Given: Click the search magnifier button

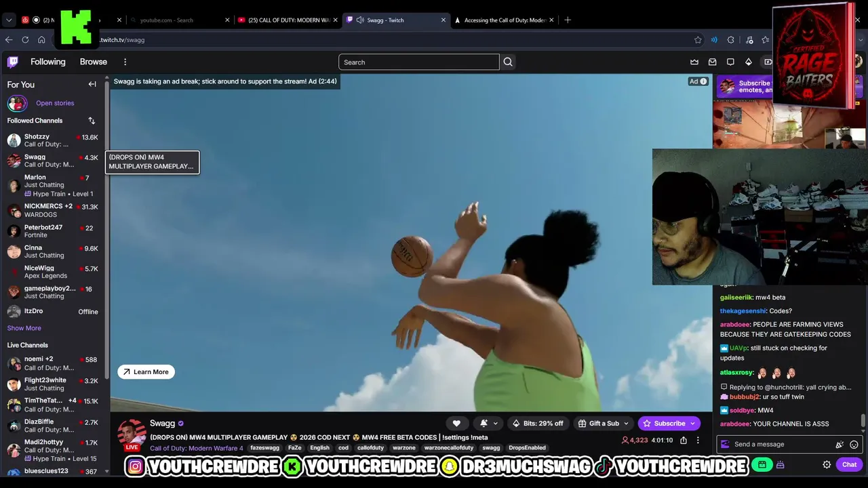Looking at the screenshot, I should coord(508,62).
